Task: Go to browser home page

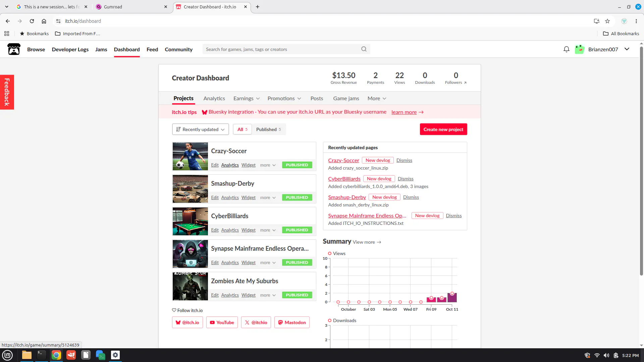Action: point(44,21)
